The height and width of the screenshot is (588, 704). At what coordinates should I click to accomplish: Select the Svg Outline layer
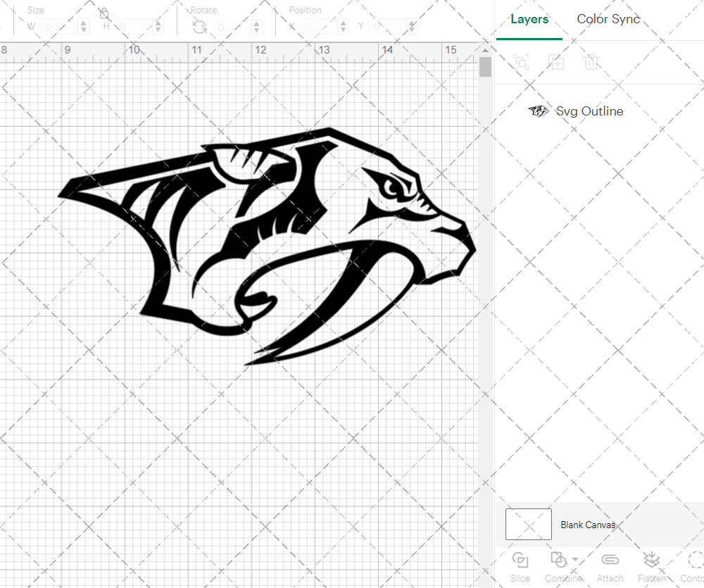coord(589,111)
